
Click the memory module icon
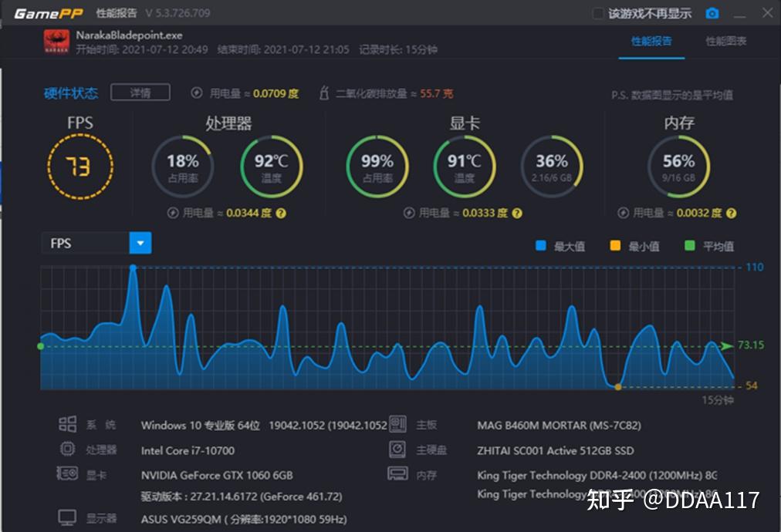pos(397,473)
